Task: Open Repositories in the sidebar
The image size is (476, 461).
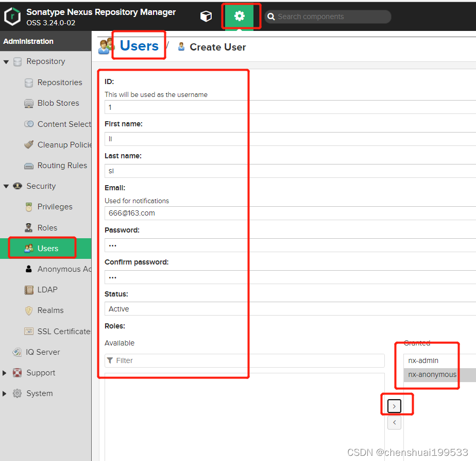Action: (x=60, y=83)
